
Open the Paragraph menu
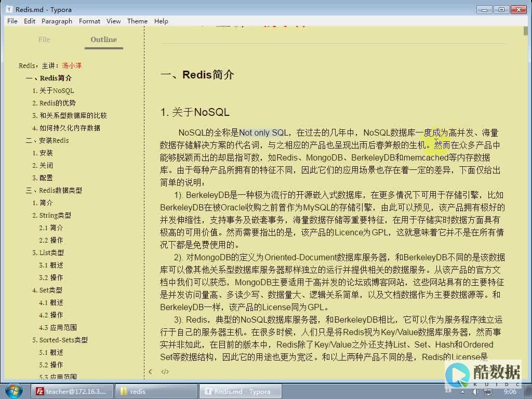[x=57, y=21]
